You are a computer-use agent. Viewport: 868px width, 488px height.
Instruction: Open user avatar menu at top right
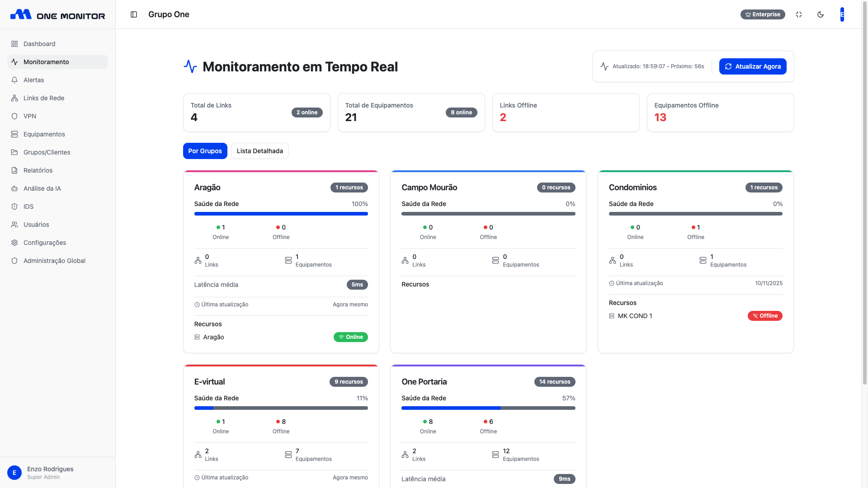(842, 14)
